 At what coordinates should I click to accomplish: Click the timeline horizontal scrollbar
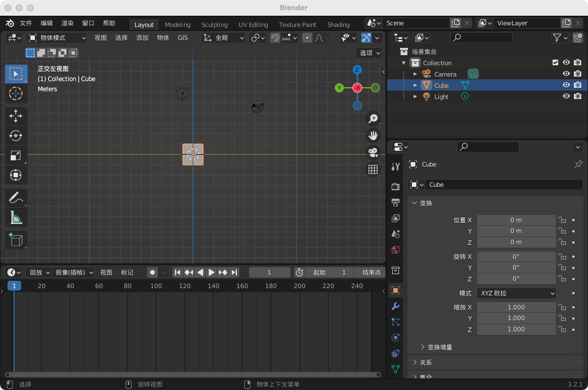click(193, 374)
